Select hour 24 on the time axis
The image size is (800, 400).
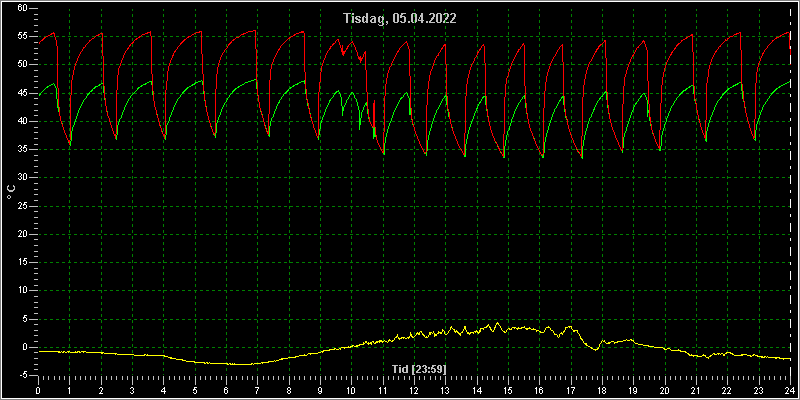point(790,390)
